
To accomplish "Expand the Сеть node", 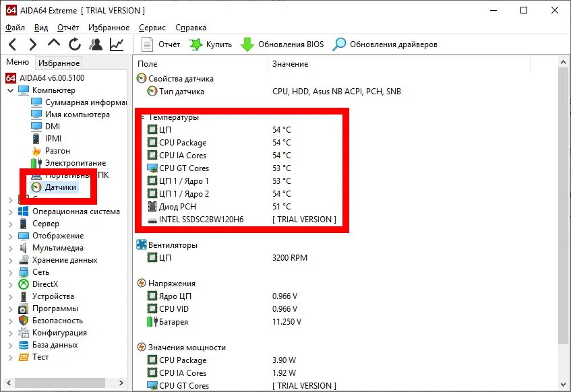I will pos(10,273).
